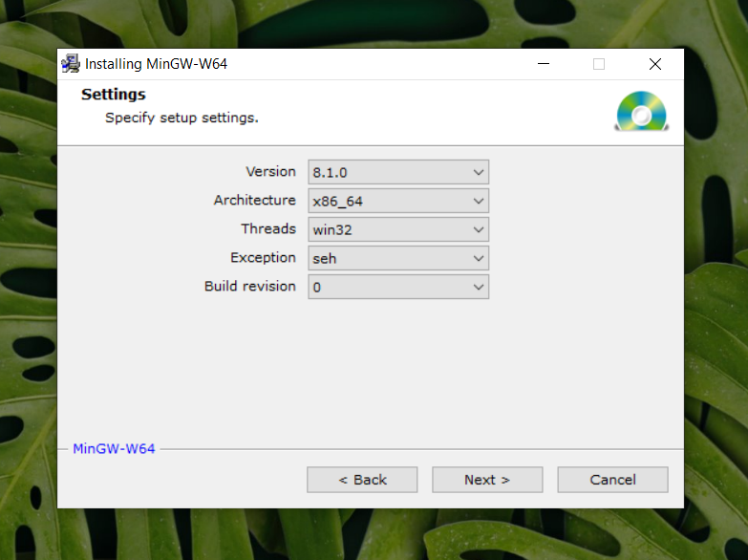The image size is (748, 560).
Task: Click the Version label
Action: pos(270,171)
